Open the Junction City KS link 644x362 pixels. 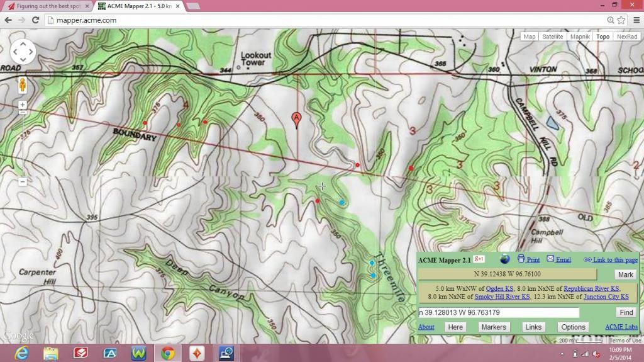606,297
